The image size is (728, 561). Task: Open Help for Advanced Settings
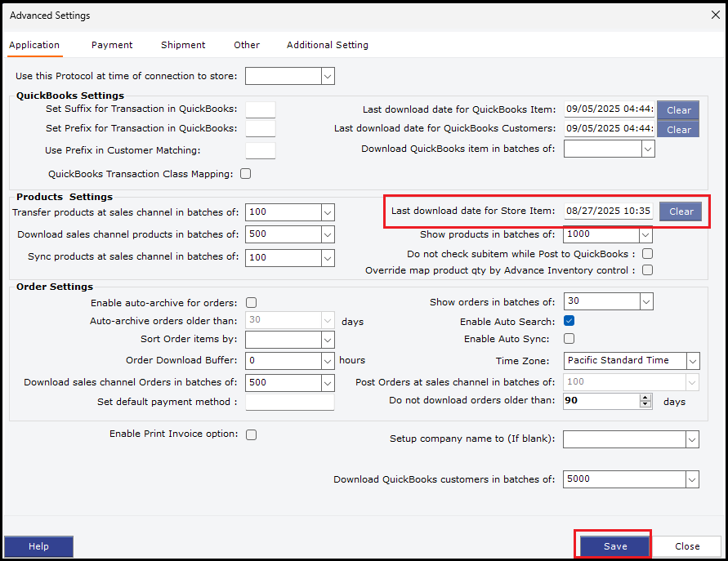[38, 546]
